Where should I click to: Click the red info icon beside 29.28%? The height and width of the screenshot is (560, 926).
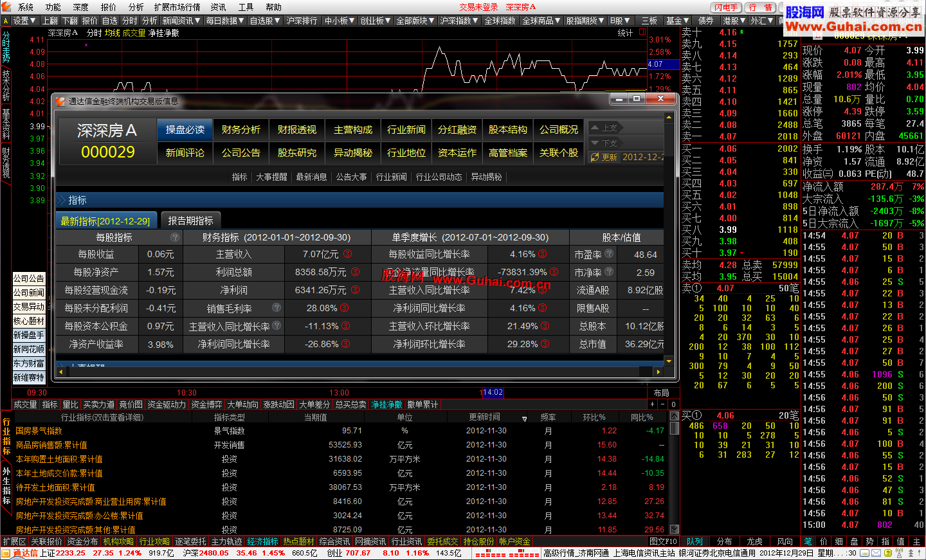tap(545, 344)
